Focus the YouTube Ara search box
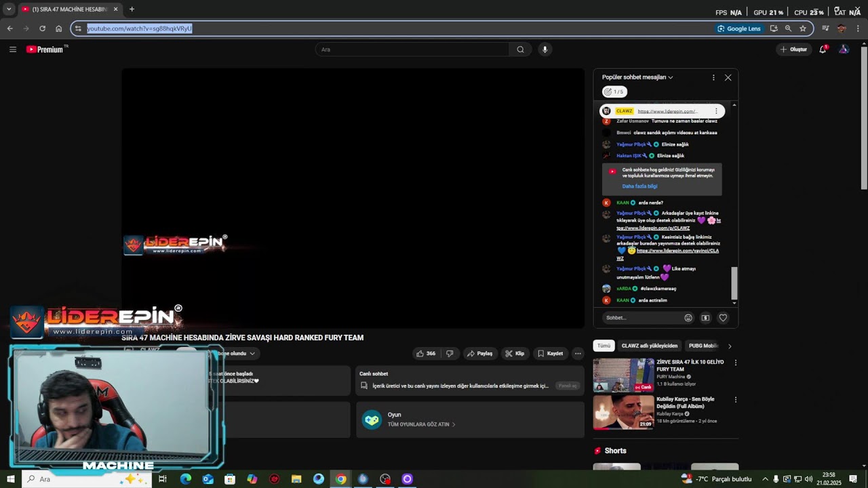 tap(412, 49)
